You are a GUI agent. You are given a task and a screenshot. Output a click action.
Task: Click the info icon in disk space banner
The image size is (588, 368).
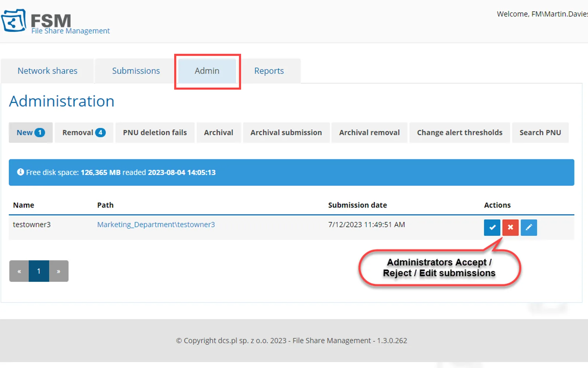pos(21,172)
